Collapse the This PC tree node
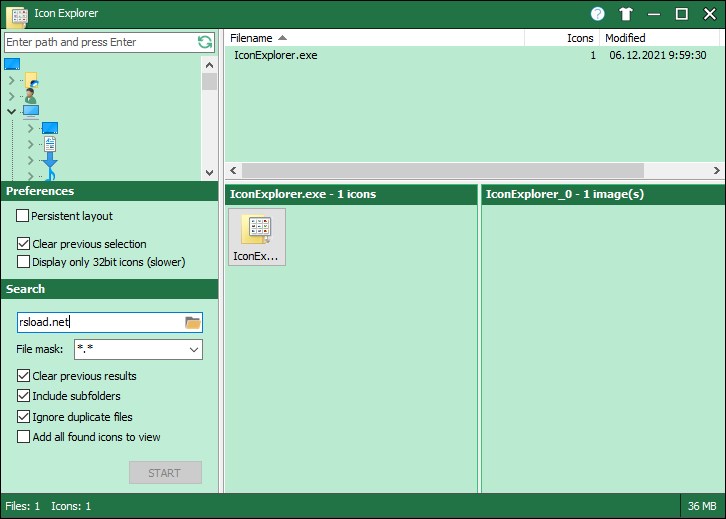 [x=12, y=112]
